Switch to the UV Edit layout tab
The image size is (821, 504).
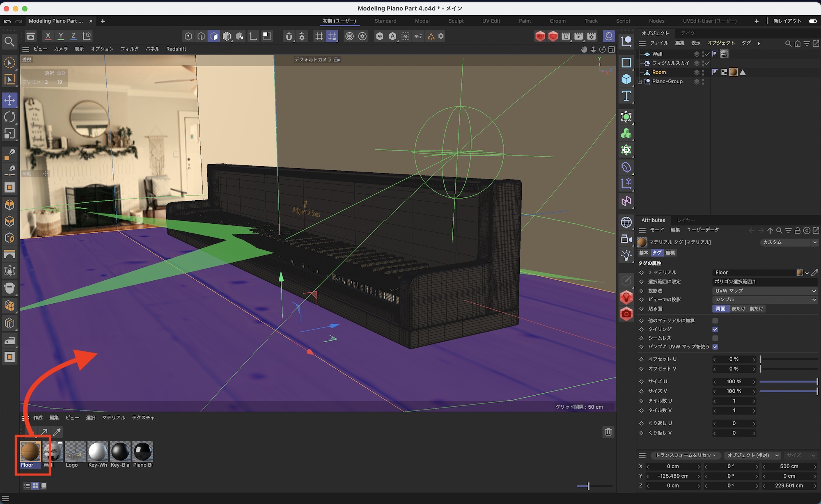(491, 21)
